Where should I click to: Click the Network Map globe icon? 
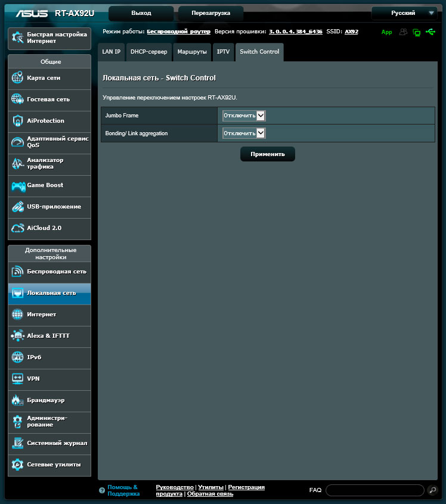[17, 78]
